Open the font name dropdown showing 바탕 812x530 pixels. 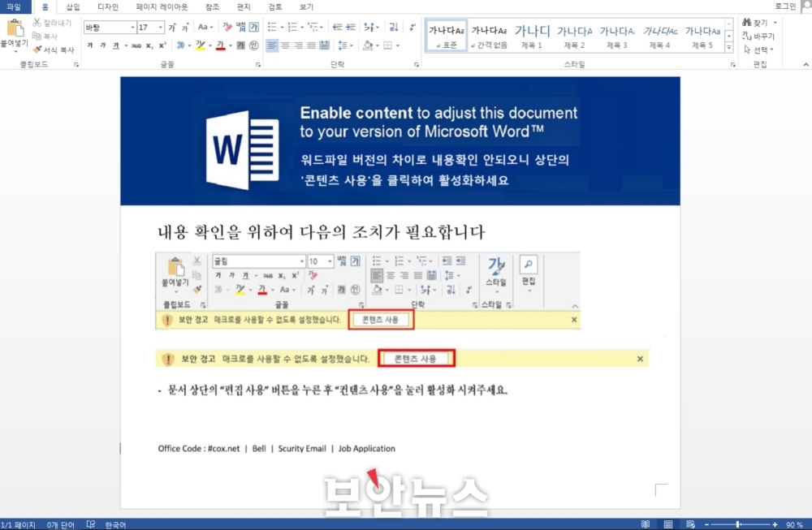(x=132, y=28)
